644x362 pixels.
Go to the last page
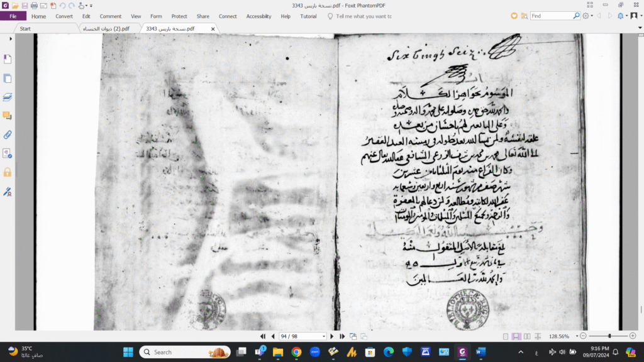pyautogui.click(x=342, y=336)
